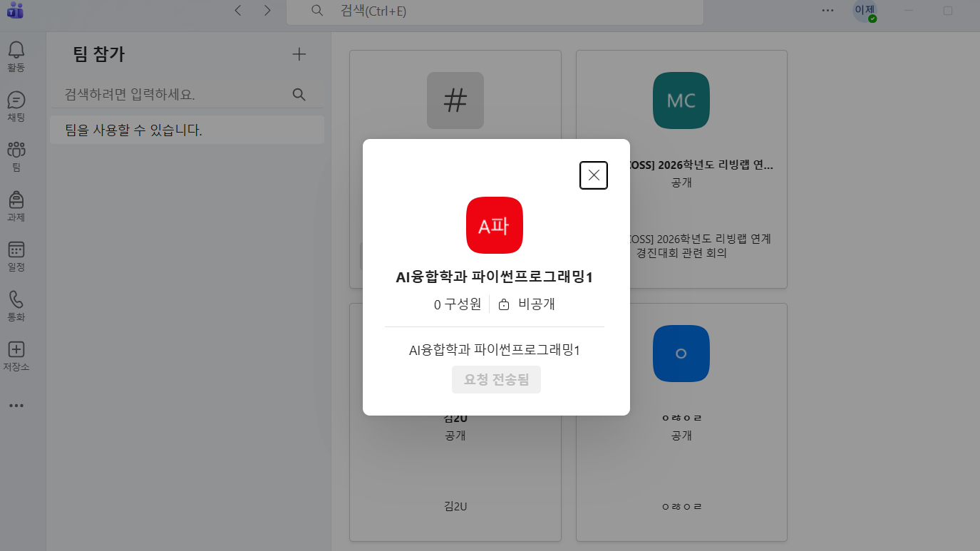
Task: Open settings and more ellipsis in title bar
Action: pos(827,11)
